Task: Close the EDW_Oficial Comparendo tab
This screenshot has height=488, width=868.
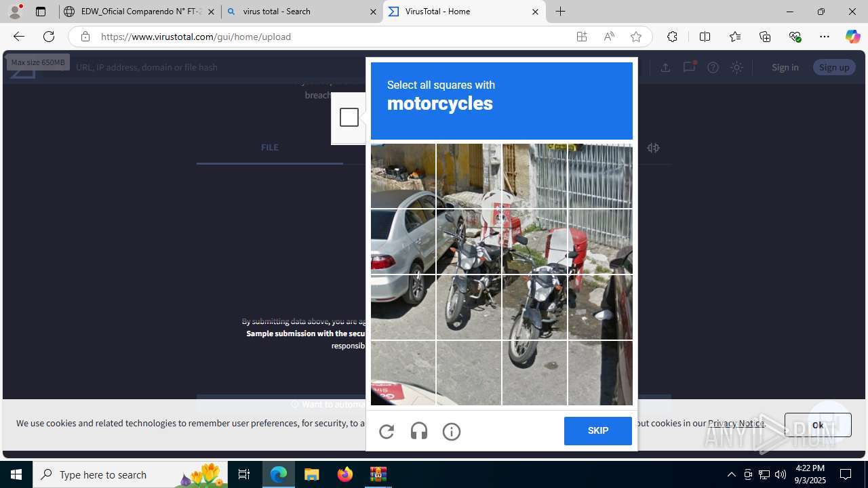Action: tap(211, 12)
